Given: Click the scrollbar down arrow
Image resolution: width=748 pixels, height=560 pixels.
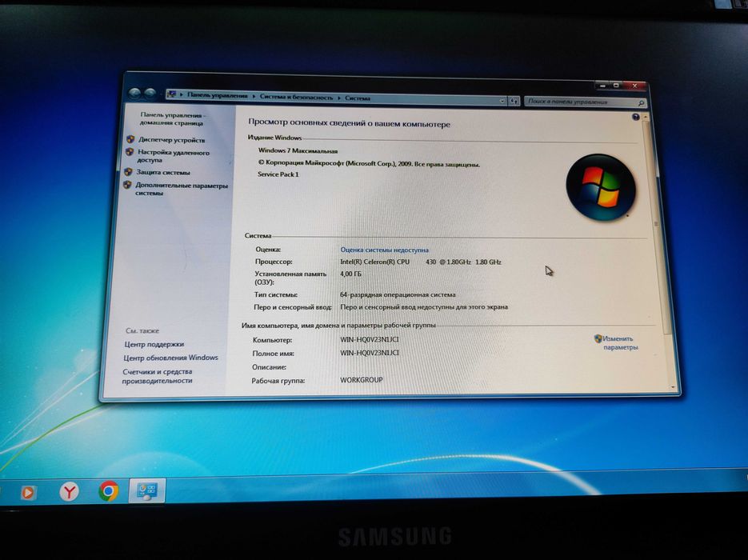Looking at the screenshot, I should pyautogui.click(x=673, y=387).
